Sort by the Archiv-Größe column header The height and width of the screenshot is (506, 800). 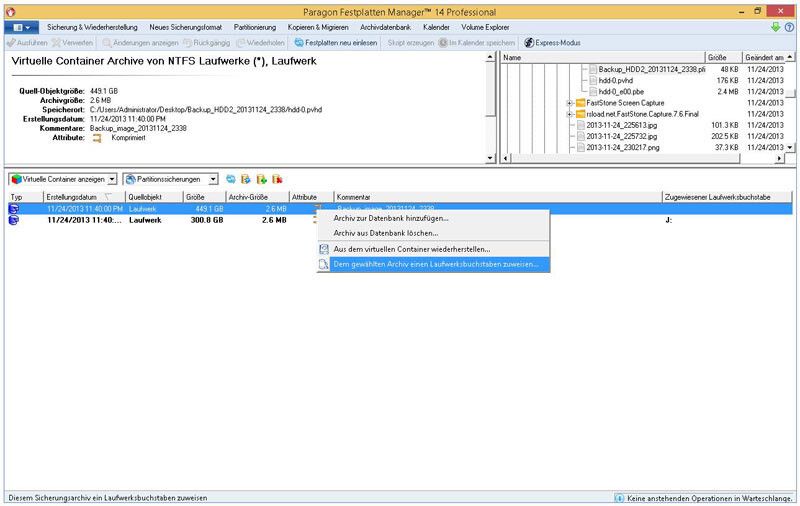pos(257,197)
